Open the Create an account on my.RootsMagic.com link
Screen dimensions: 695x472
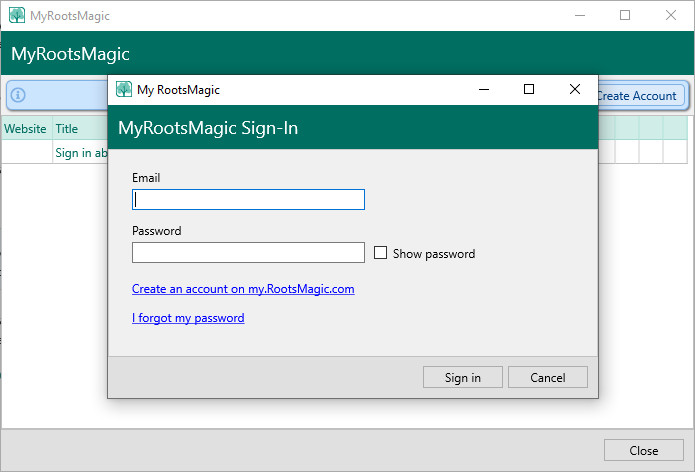click(243, 289)
